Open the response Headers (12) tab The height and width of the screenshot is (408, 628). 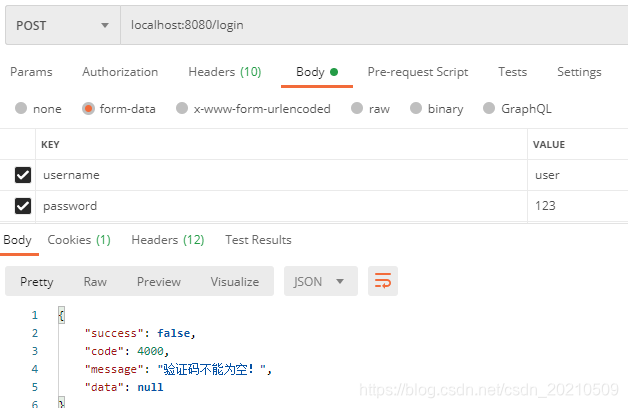point(168,240)
